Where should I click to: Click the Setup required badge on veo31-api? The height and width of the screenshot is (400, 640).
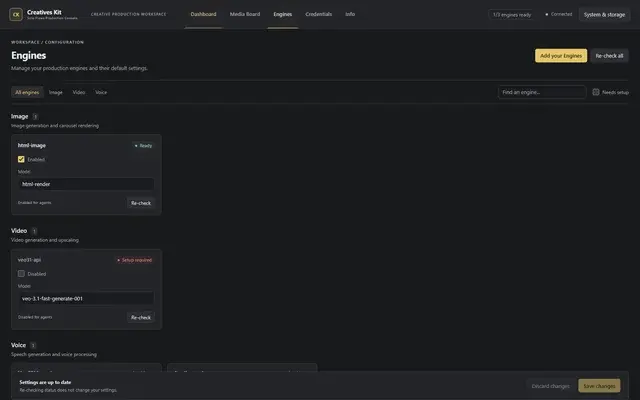click(x=134, y=260)
